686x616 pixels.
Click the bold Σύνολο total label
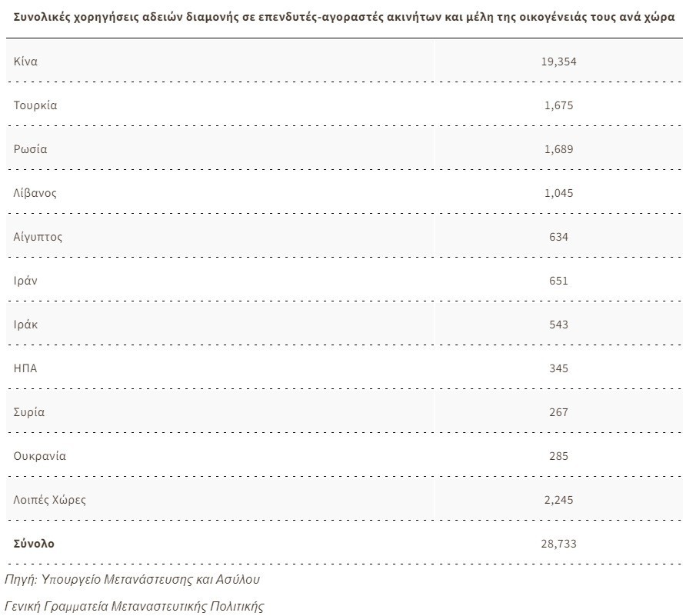pos(34,543)
